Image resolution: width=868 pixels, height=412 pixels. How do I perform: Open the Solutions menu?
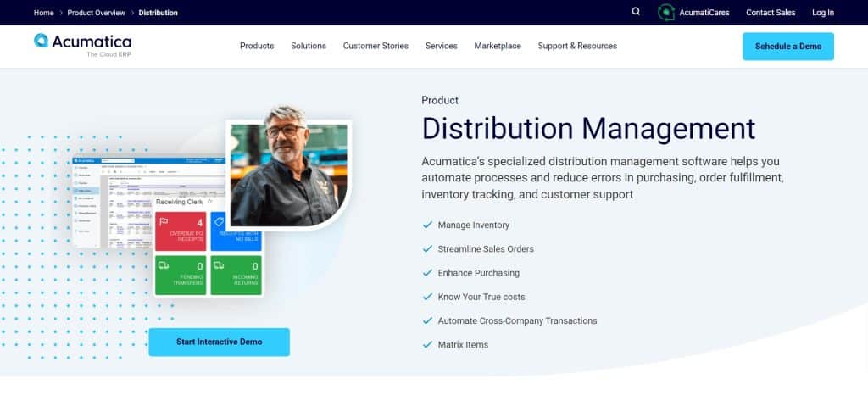(309, 46)
